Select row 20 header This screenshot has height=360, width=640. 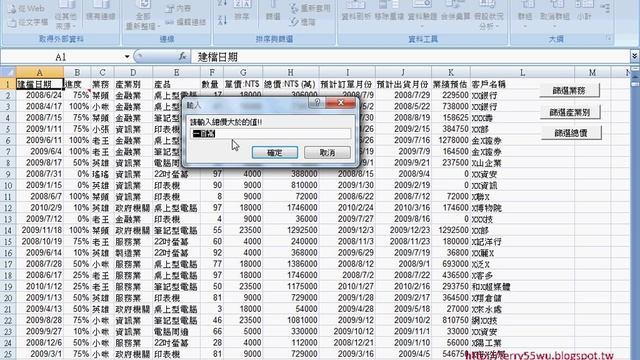8,298
